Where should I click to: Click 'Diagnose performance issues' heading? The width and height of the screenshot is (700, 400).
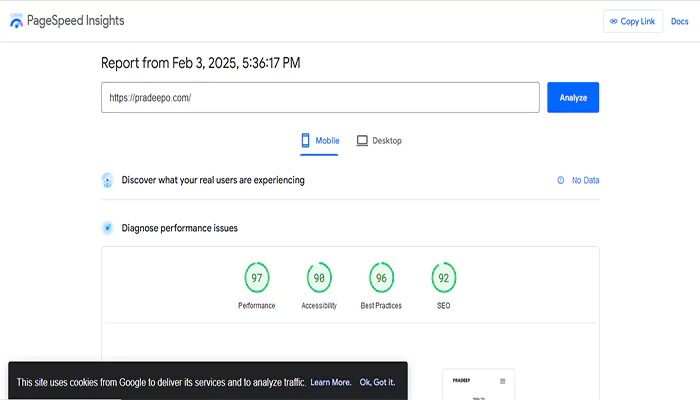click(179, 228)
